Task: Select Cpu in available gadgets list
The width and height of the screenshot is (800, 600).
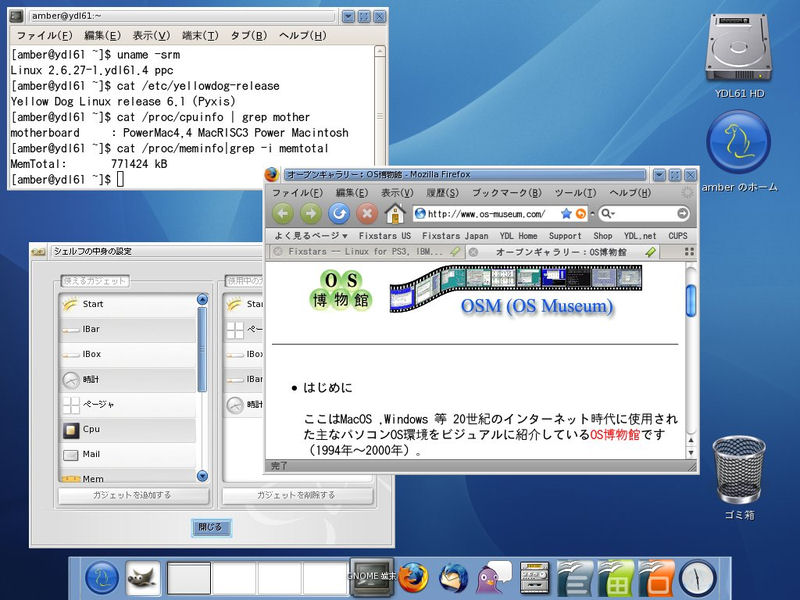Action: click(x=128, y=429)
